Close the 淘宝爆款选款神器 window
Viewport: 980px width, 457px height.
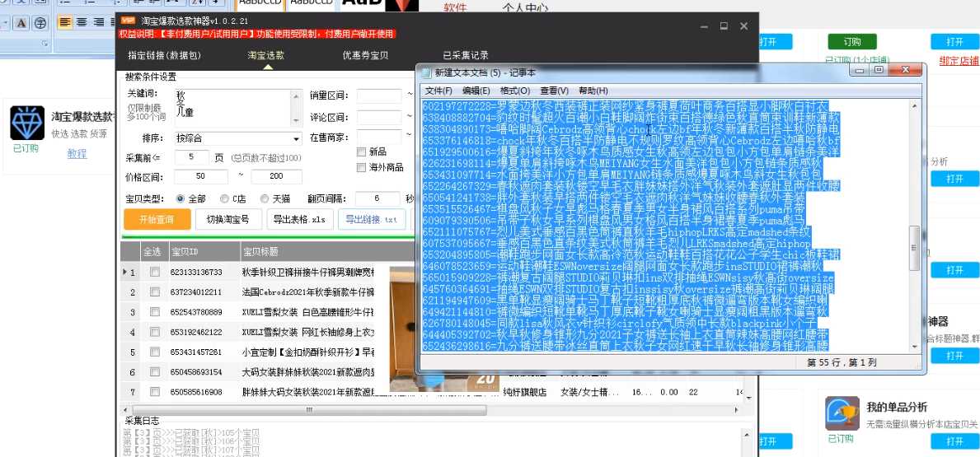coord(743,26)
